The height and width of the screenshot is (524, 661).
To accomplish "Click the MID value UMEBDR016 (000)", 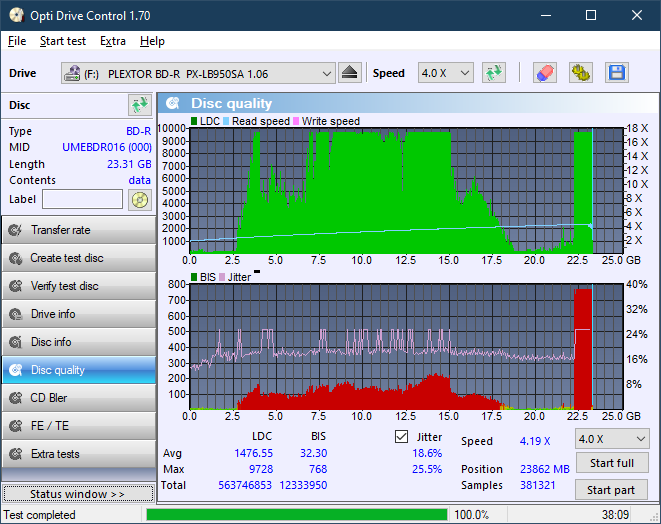I will coord(107,147).
